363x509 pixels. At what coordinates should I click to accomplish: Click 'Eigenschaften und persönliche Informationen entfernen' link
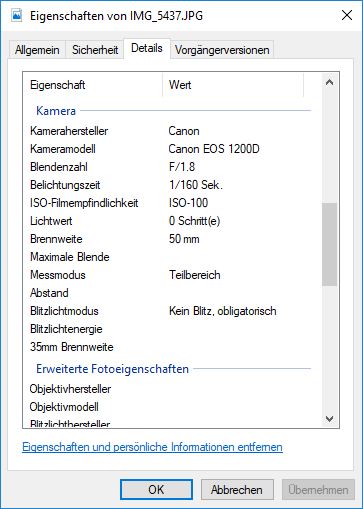coord(152,447)
